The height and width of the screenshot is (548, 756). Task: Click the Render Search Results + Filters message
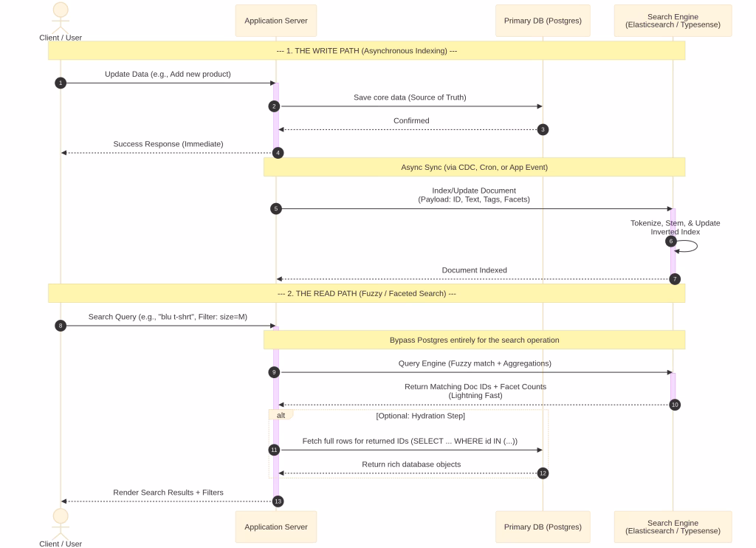click(x=168, y=493)
